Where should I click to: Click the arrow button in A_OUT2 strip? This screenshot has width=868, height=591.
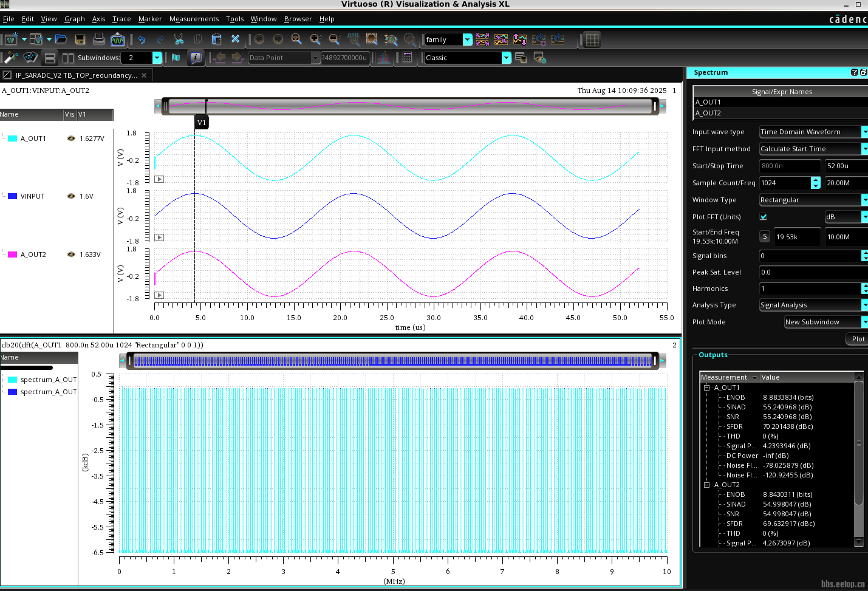(159, 295)
